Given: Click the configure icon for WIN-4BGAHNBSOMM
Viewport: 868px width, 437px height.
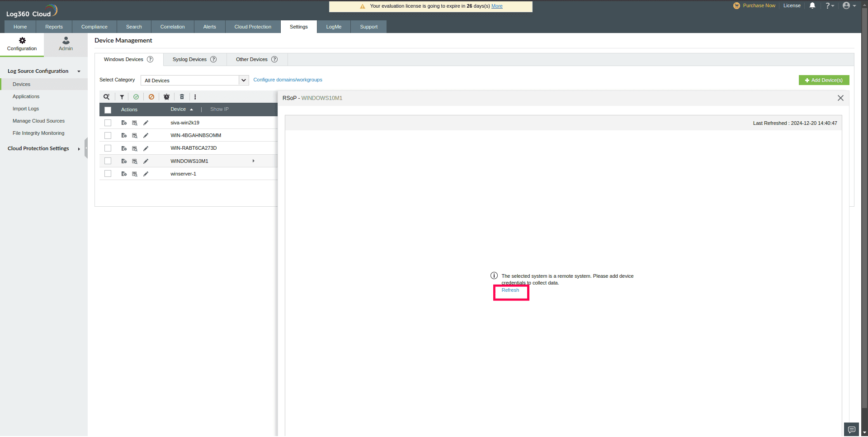Looking at the screenshot, I should click(124, 135).
